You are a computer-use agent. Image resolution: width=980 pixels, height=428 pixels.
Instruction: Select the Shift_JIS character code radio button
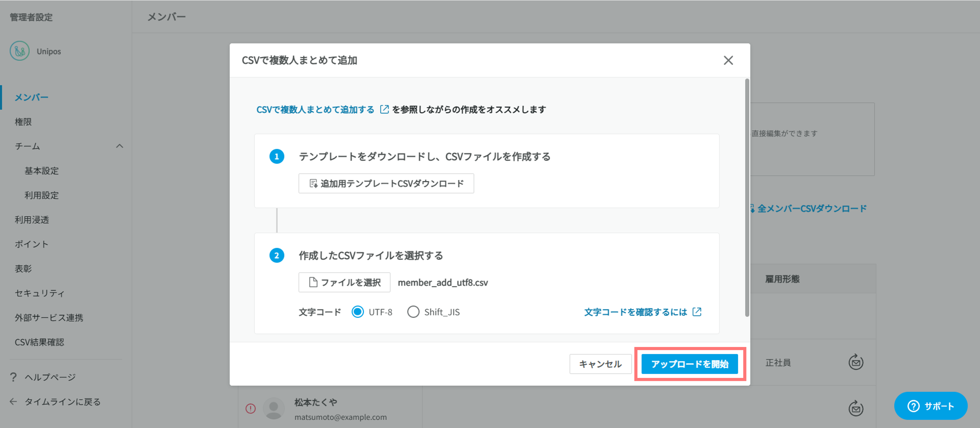tap(413, 312)
